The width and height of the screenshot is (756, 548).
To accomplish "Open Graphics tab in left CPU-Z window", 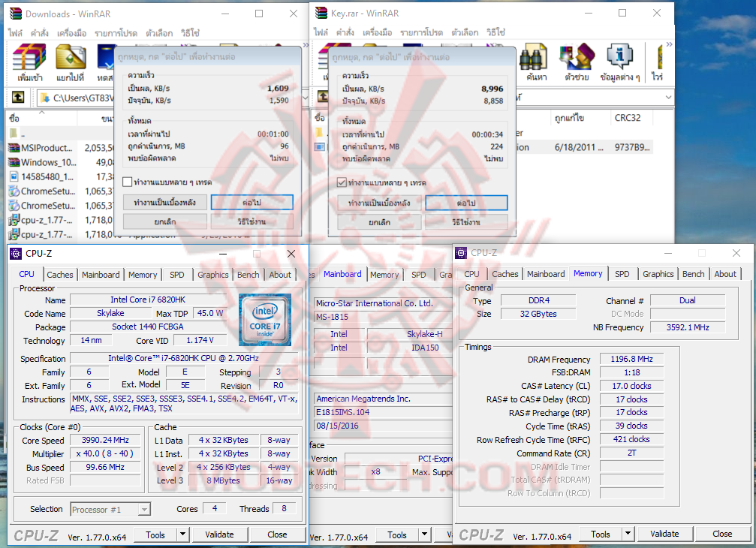I will tap(212, 275).
